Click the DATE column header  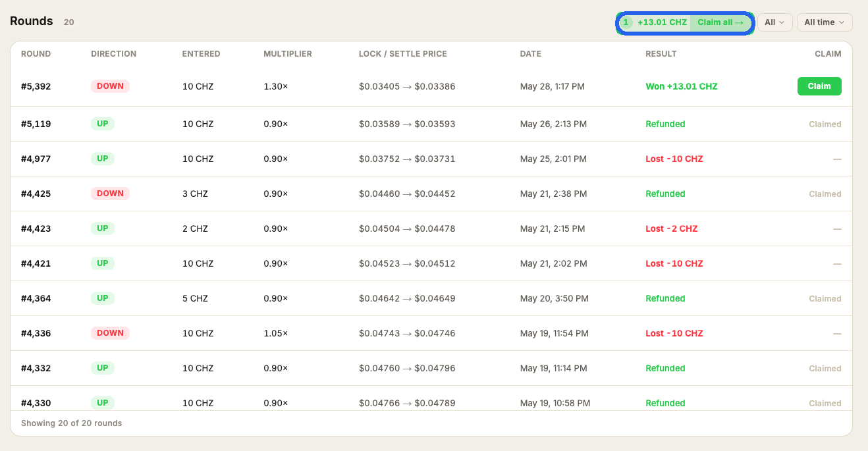coord(530,54)
